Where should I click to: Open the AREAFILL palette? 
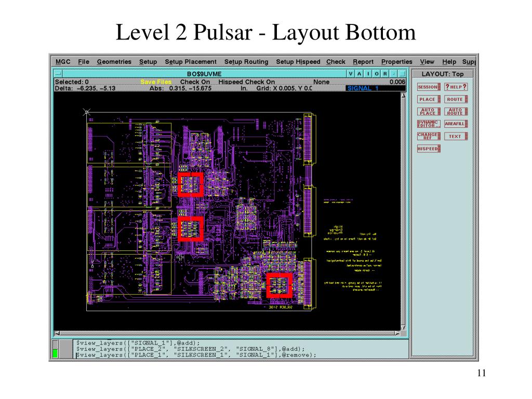pyautogui.click(x=456, y=124)
